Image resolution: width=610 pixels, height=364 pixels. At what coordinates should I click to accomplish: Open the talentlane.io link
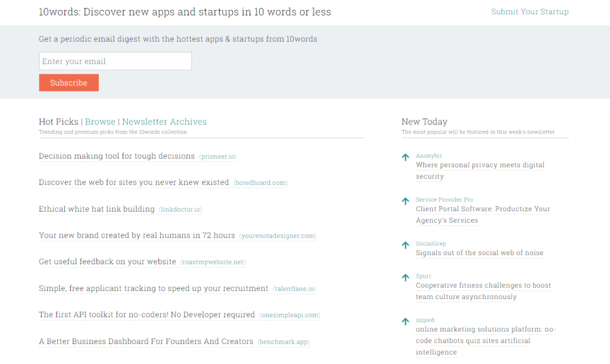pos(294,288)
